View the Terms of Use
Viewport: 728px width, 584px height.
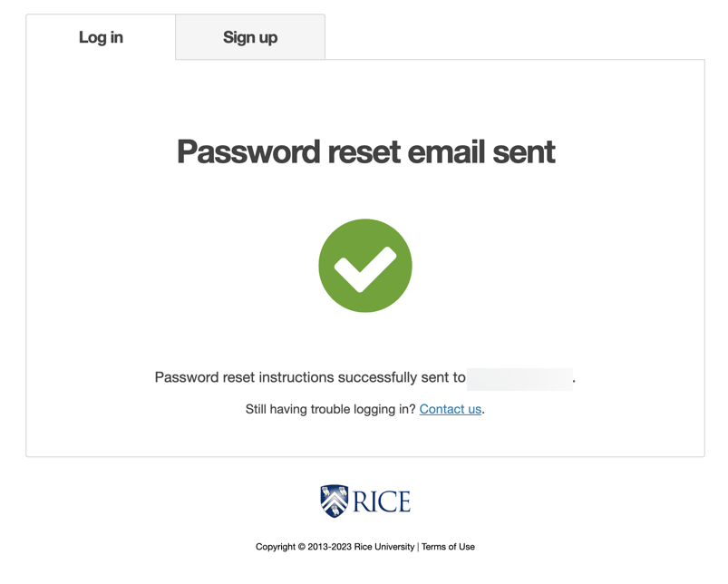pyautogui.click(x=448, y=546)
